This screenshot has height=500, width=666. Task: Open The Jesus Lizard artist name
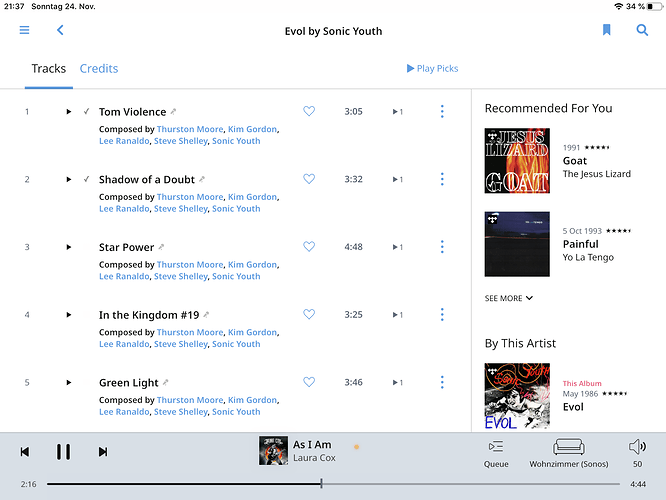pos(597,174)
